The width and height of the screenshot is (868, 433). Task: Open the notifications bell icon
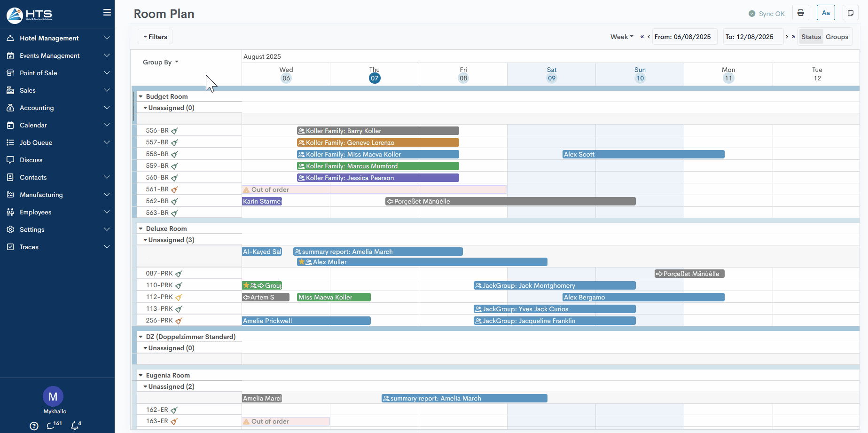75,426
